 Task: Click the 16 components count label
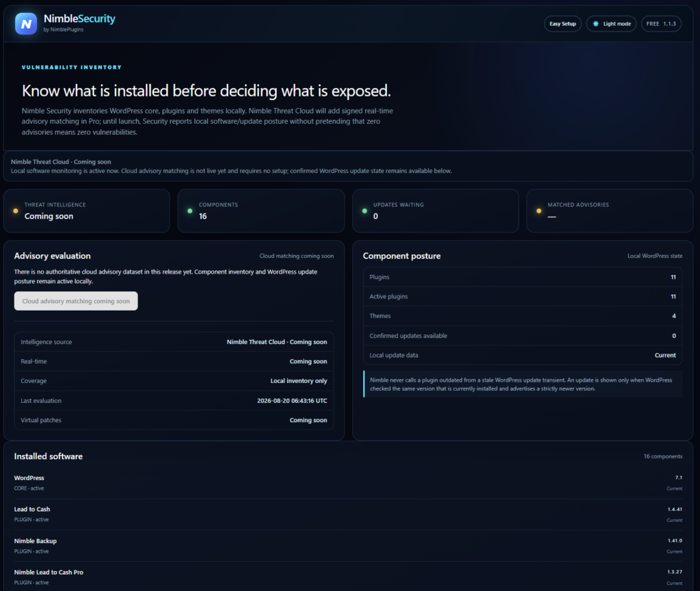(663, 456)
